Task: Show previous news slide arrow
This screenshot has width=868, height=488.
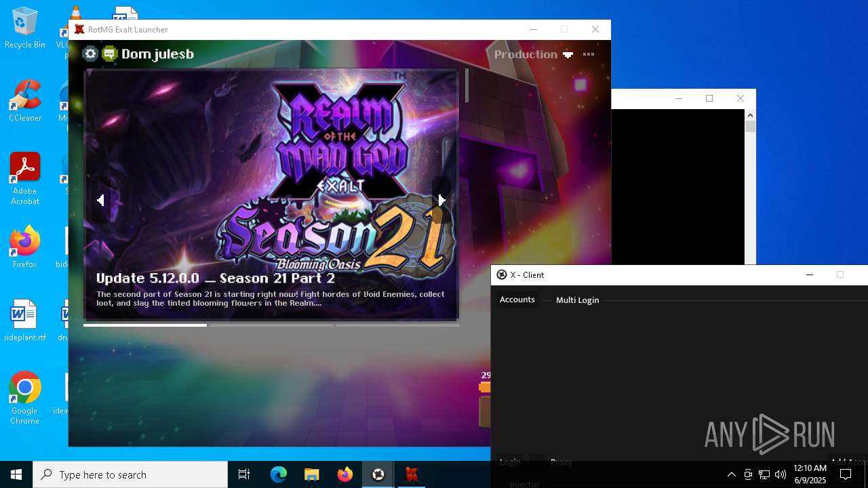Action: [x=100, y=200]
